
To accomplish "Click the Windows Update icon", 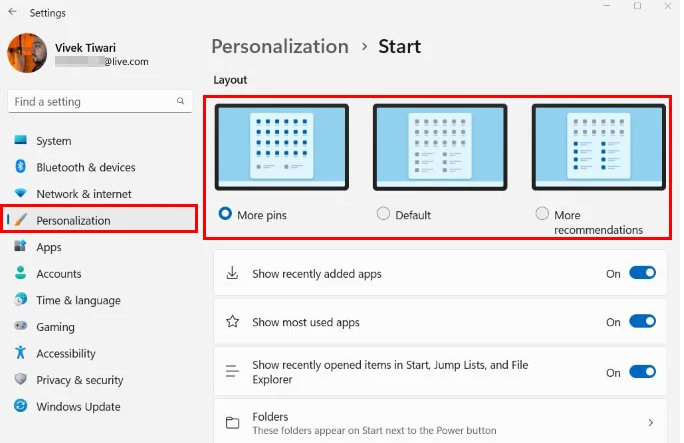I will coord(20,407).
